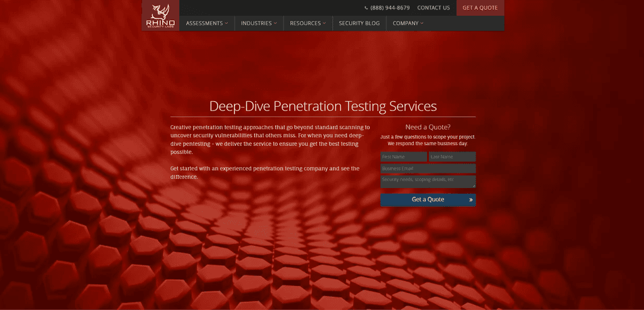Click the Deep-Dive Penetration Testing Services heading

[323, 106]
